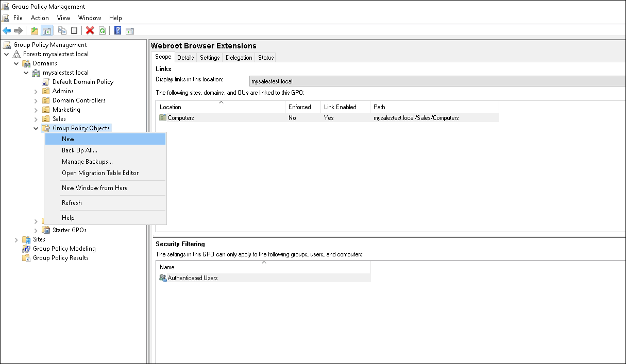
Task: Expand the Sites tree node
Action: pyautogui.click(x=16, y=239)
